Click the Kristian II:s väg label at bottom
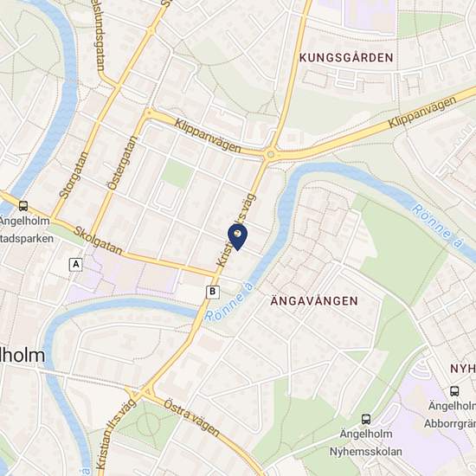Screen dimensions: 476x476 pyautogui.click(x=116, y=437)
